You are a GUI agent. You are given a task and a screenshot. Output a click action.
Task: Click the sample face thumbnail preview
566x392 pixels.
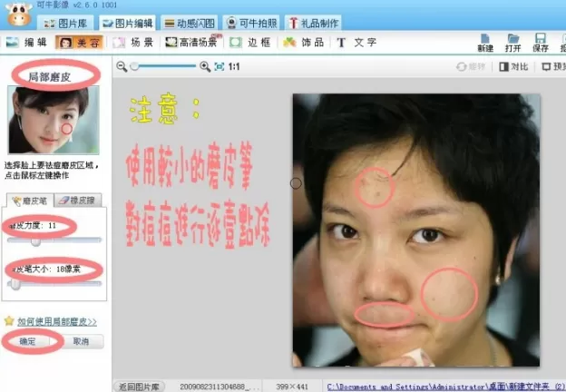[x=54, y=120]
